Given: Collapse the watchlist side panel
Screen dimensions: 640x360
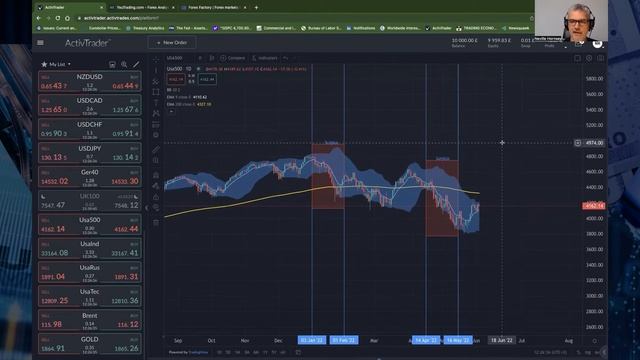Looking at the screenshot, I should 147,208.
